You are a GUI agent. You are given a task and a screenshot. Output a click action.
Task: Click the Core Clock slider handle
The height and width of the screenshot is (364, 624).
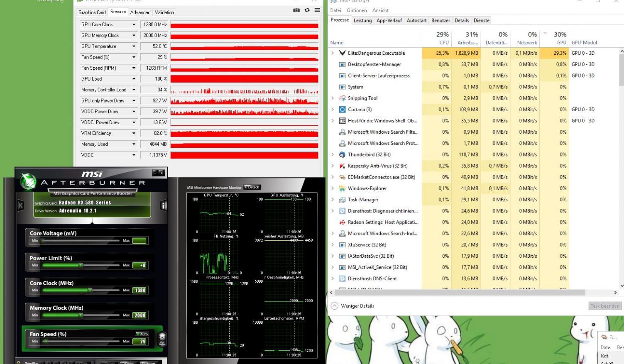[90, 290]
